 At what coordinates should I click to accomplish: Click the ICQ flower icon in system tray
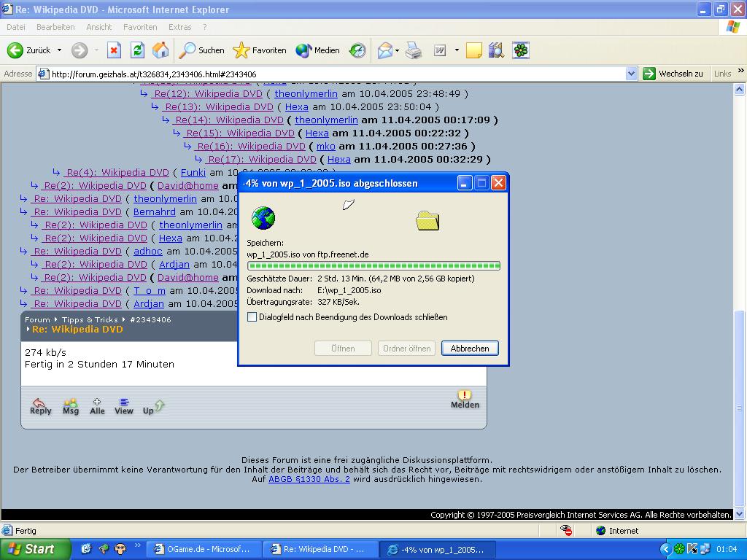(x=680, y=549)
